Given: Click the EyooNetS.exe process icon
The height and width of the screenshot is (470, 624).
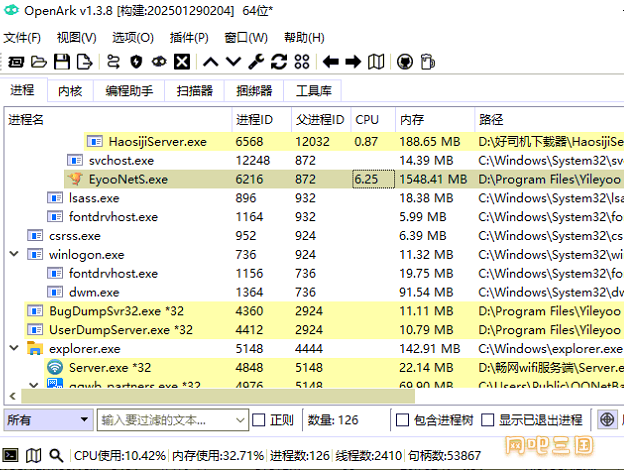Looking at the screenshot, I should [x=75, y=179].
